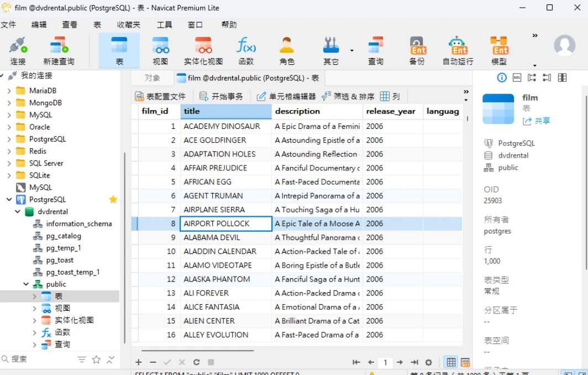Click the 开始事务 (Begin Transaction) button
The width and height of the screenshot is (588, 375).
coord(221,96)
